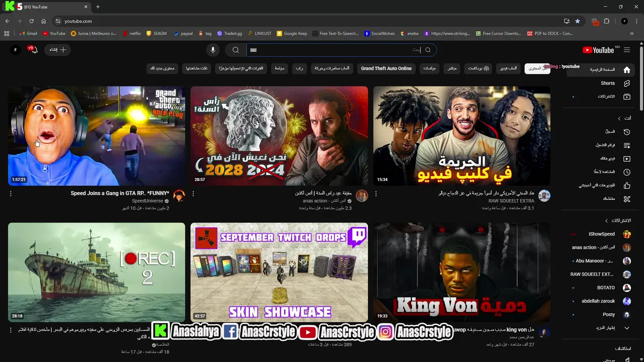Screen dimensions: 644x362
Task: Open Abu Mansoor channel in subscriptions
Action: click(x=600, y=261)
